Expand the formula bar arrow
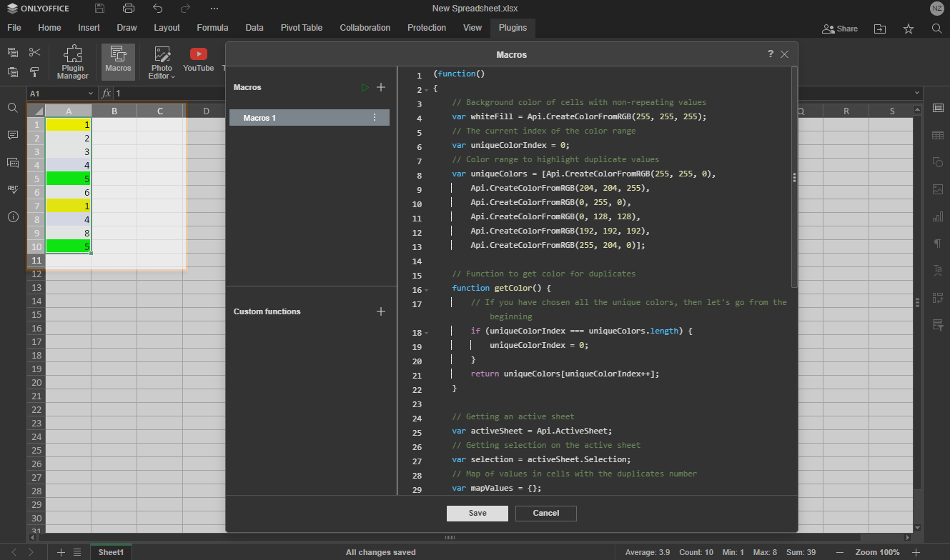Image resolution: width=950 pixels, height=560 pixels. pyautogui.click(x=917, y=94)
